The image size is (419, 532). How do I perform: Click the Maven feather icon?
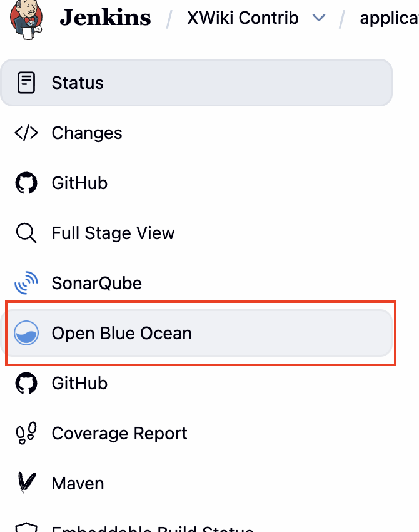click(26, 483)
